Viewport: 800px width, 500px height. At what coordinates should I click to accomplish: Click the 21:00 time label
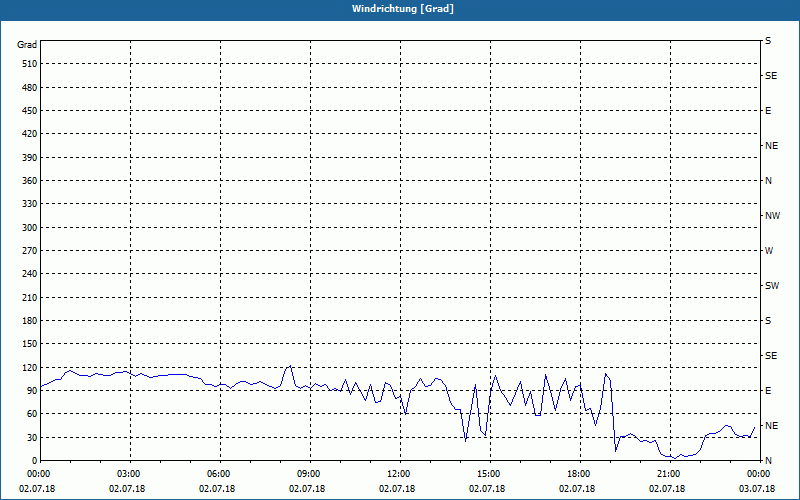coord(670,474)
